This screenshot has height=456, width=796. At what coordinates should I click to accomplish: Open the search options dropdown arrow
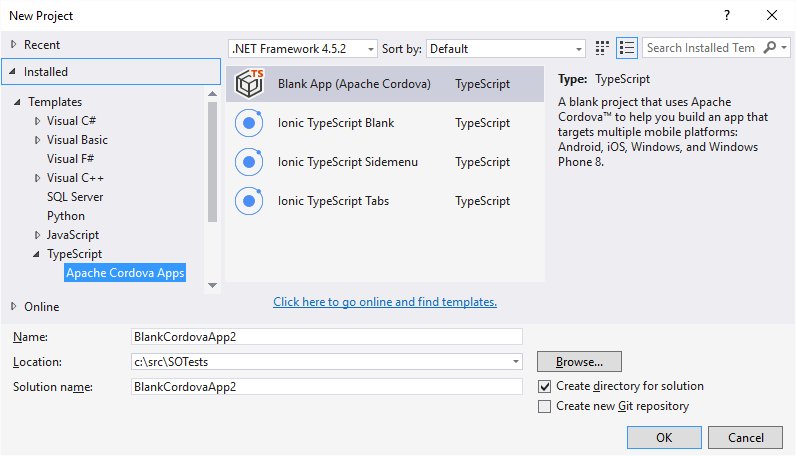[784, 48]
